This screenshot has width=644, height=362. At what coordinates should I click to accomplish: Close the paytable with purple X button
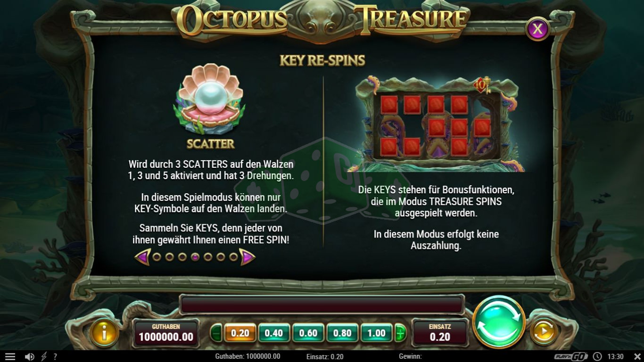pyautogui.click(x=537, y=29)
